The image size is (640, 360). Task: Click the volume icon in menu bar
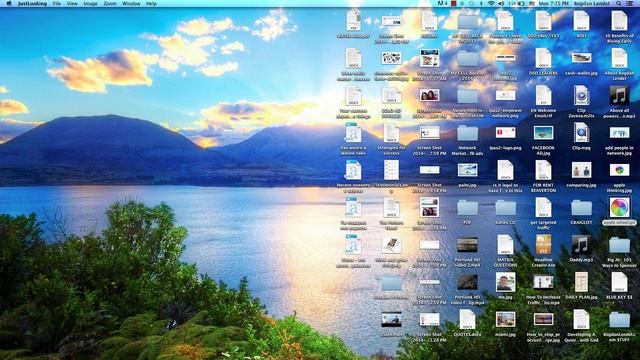[501, 3]
